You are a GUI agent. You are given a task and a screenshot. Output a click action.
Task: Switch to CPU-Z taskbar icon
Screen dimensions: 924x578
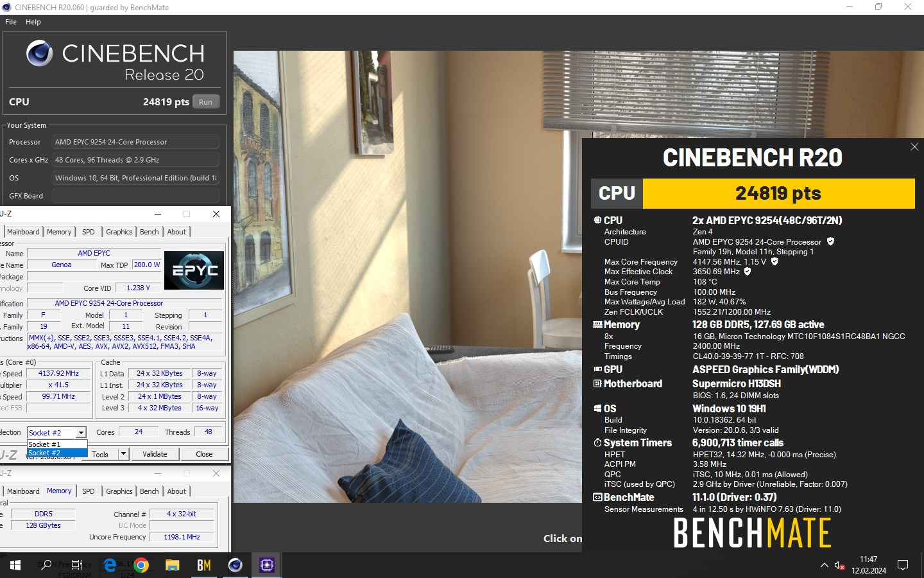[267, 565]
